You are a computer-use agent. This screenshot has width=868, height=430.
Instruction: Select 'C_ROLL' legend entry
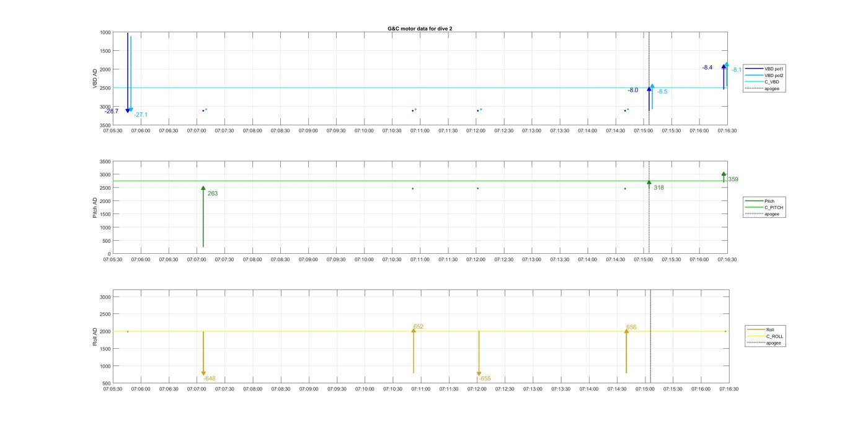pos(765,336)
